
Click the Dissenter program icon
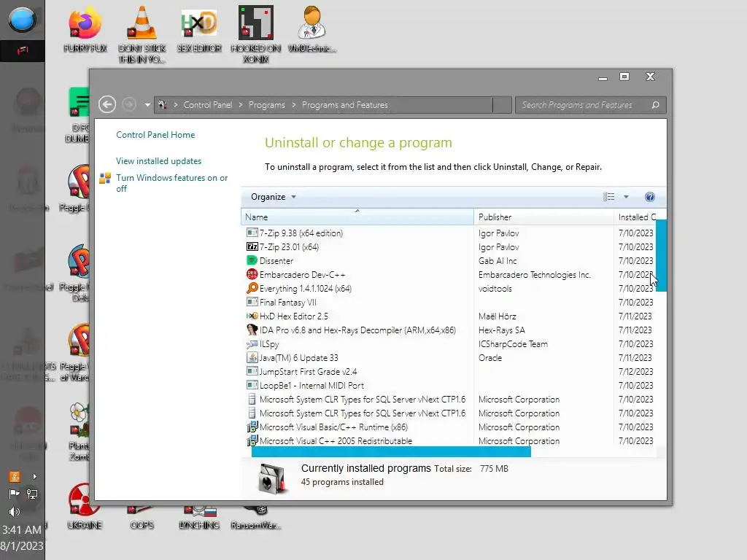pos(252,260)
